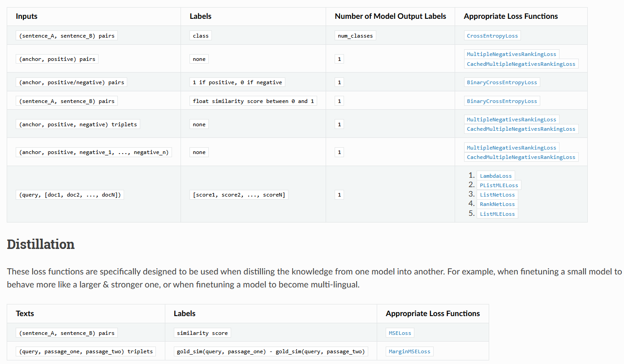Click the Distillation section heading
This screenshot has width=624, height=364.
[x=41, y=244]
